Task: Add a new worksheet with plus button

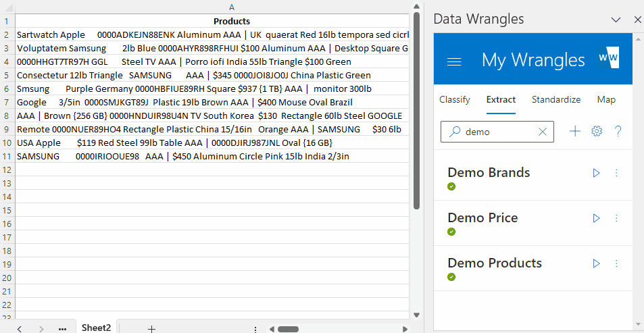Action: (x=151, y=328)
